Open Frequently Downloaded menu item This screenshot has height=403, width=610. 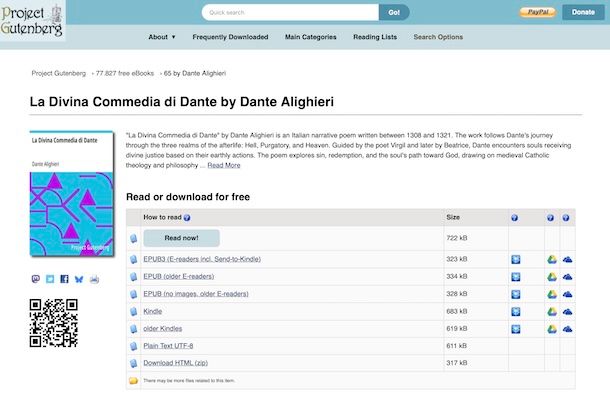pyautogui.click(x=230, y=37)
